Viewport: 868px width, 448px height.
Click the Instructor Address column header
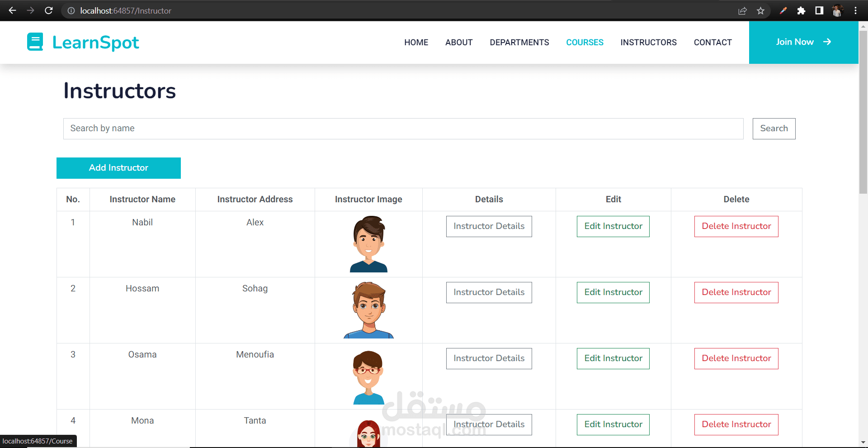pyautogui.click(x=255, y=199)
